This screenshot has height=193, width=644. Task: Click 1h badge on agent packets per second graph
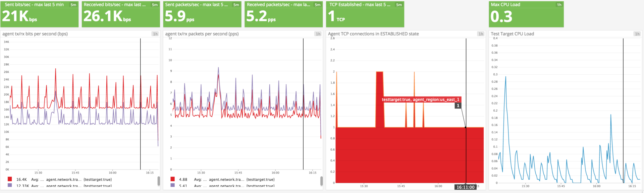click(318, 34)
